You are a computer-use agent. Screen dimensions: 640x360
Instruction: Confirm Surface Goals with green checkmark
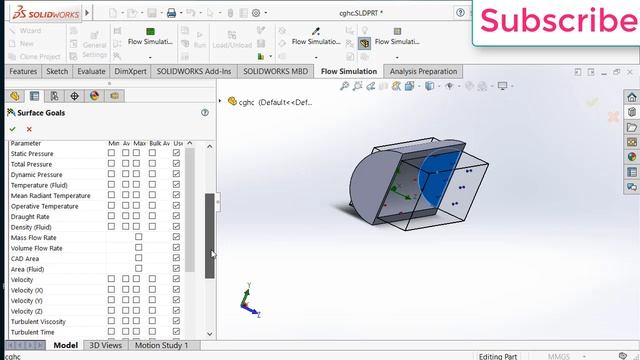point(13,129)
